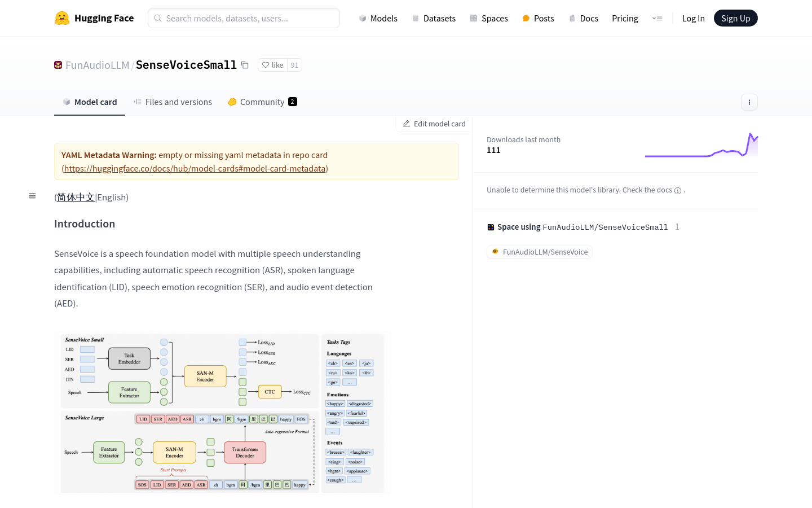The image size is (812, 508).
Task: Open the Datasets page
Action: (x=433, y=18)
